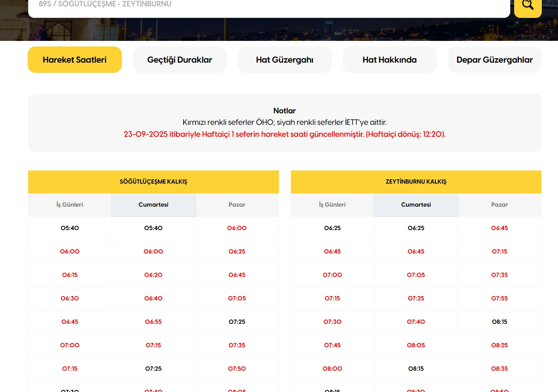Click the Zeytinburnu Kalkış table header

point(416,182)
